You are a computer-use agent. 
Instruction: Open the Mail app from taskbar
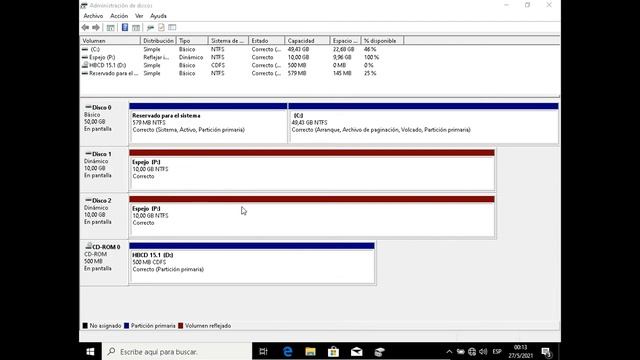356,351
